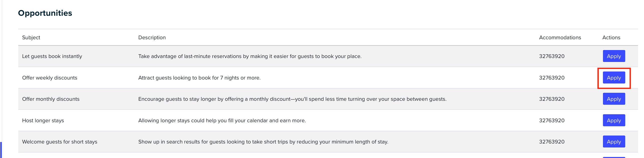Click the partially visible bottom row button
This screenshot has height=158, width=644.
click(614, 157)
